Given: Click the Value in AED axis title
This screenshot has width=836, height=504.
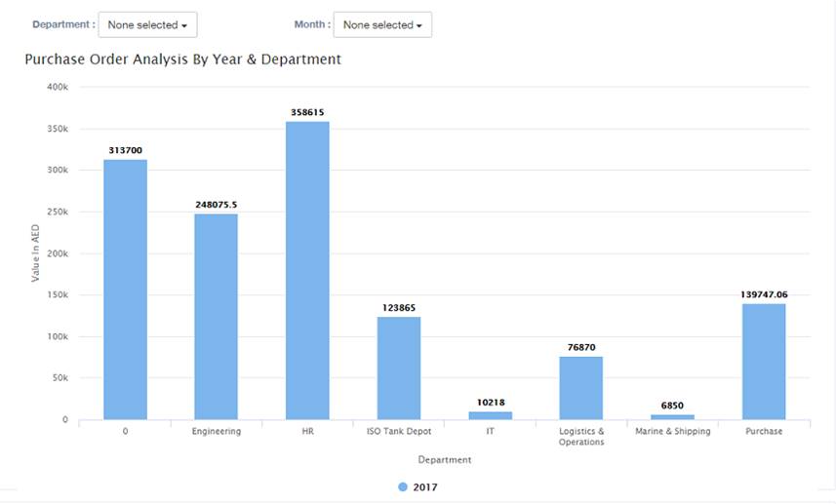Looking at the screenshot, I should coord(35,253).
